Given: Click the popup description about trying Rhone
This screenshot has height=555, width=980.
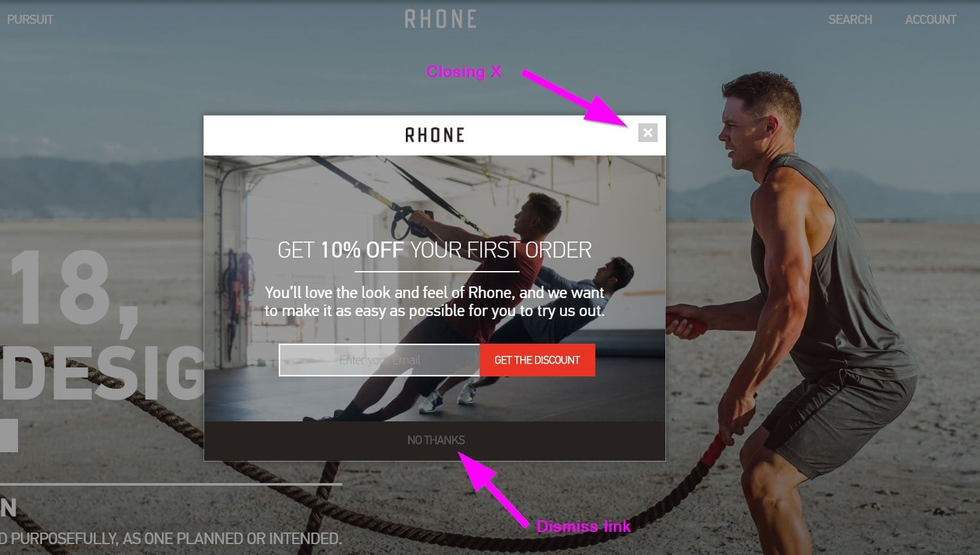Looking at the screenshot, I should pos(435,302).
